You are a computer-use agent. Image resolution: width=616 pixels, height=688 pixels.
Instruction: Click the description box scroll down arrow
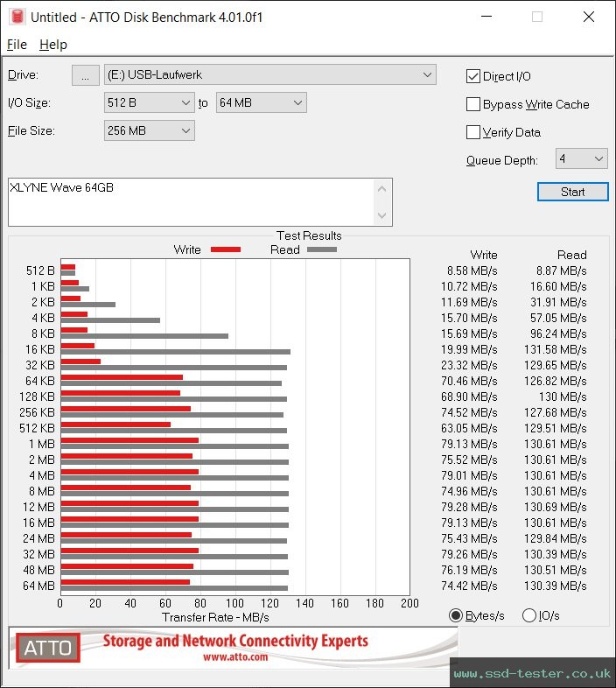(381, 215)
